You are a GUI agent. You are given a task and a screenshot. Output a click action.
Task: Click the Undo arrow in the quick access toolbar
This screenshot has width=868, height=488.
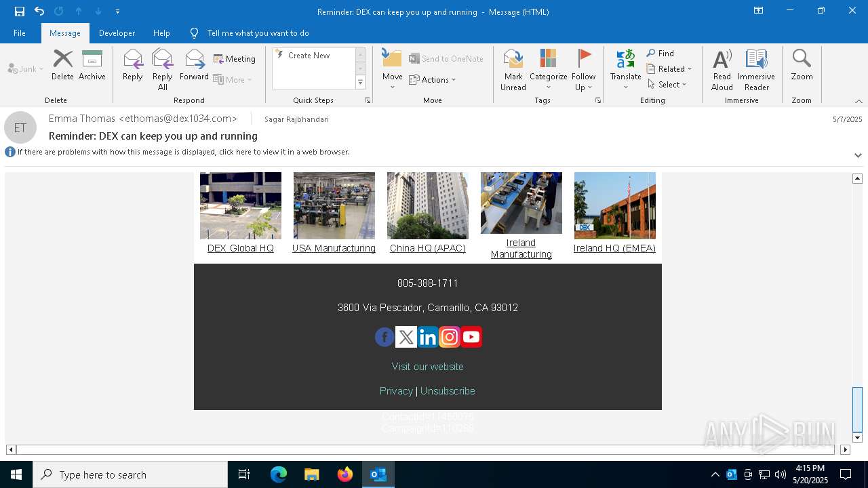pyautogui.click(x=39, y=12)
